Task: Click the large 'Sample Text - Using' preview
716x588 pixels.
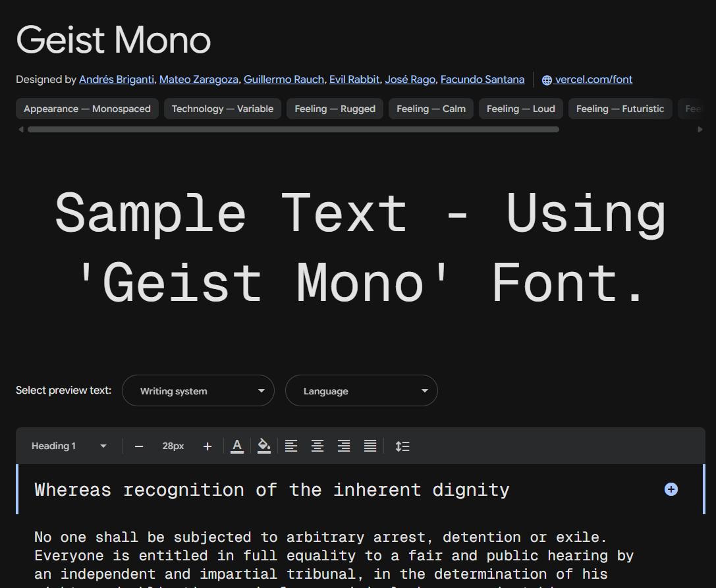Action: coord(361,246)
